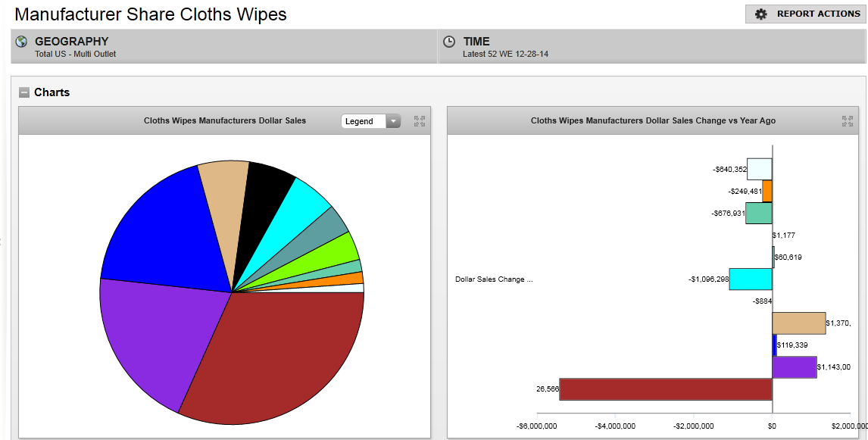Open the Legend dropdown
Screen dimensions: 868x440
coord(370,121)
